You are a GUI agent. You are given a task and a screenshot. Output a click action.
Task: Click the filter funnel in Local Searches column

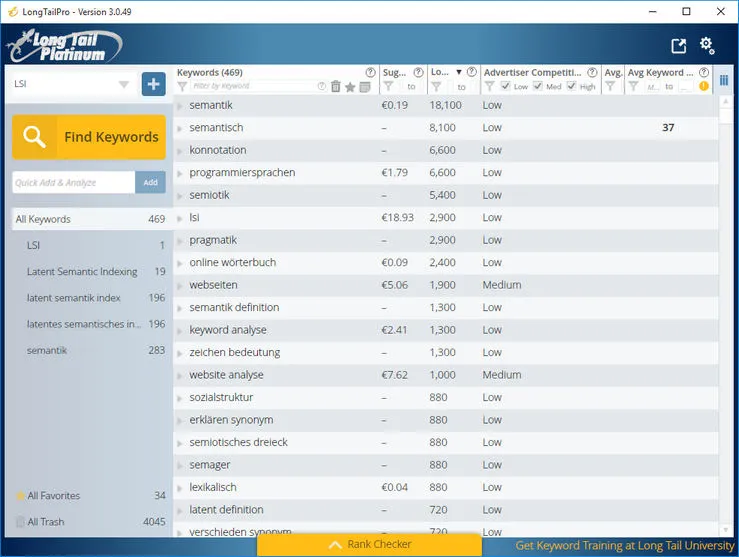click(436, 87)
